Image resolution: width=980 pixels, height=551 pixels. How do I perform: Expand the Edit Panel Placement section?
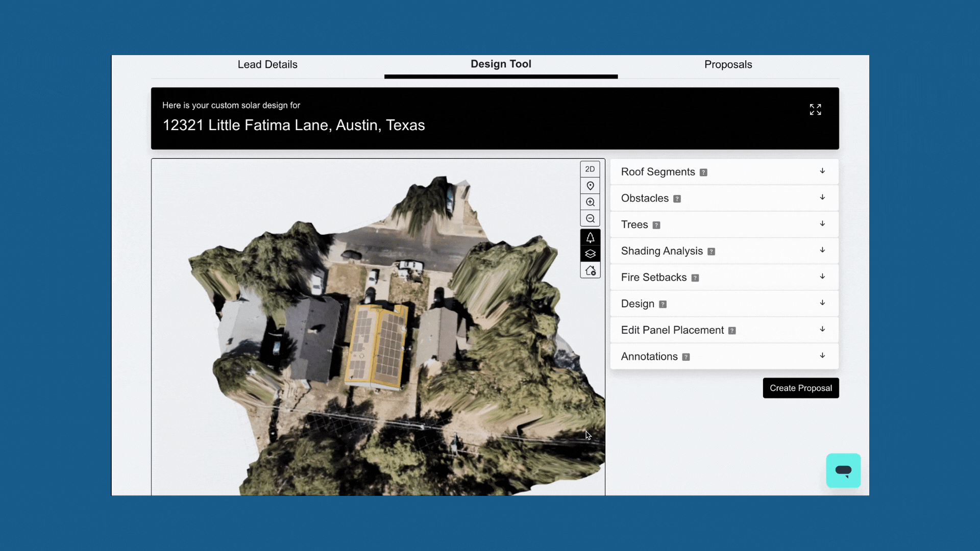[x=724, y=330]
